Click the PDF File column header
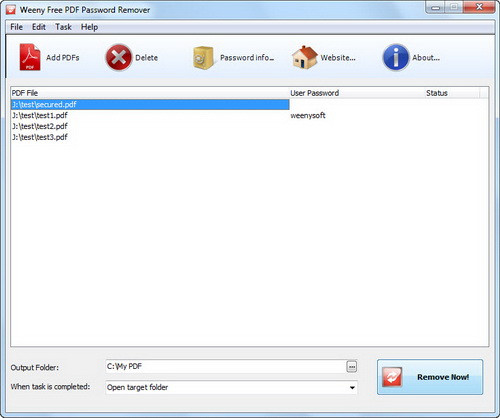 pos(150,93)
